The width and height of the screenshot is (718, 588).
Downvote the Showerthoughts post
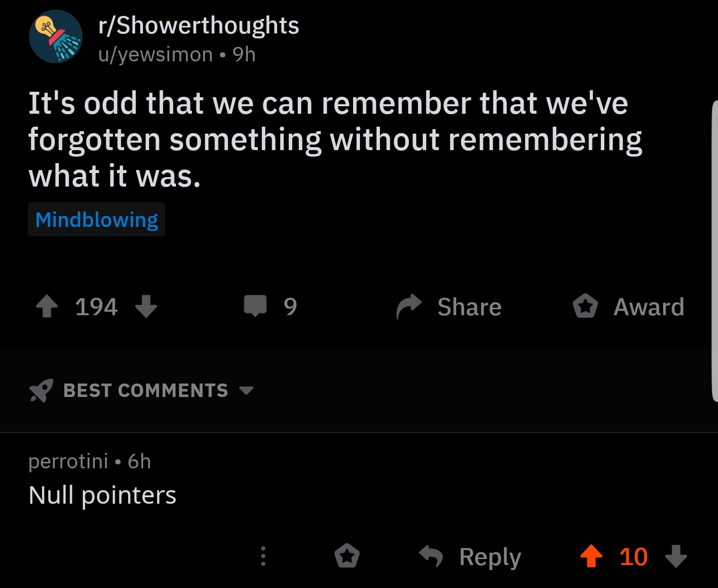click(x=146, y=306)
